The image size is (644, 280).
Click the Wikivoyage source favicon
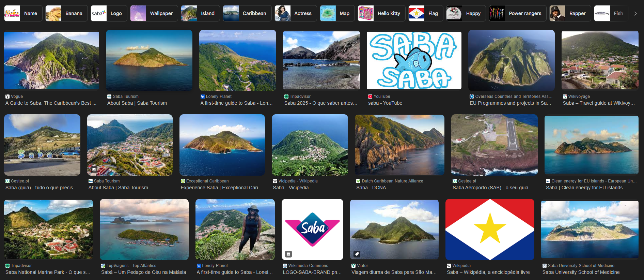565,97
